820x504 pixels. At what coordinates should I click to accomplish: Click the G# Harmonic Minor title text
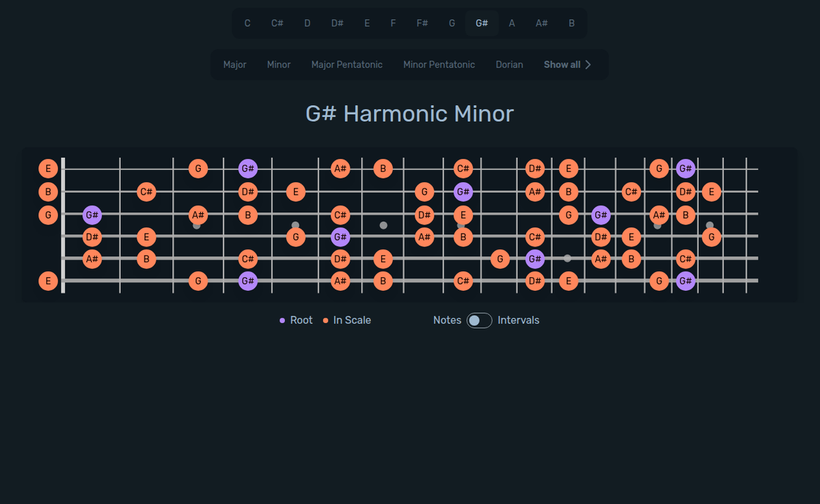(x=410, y=113)
